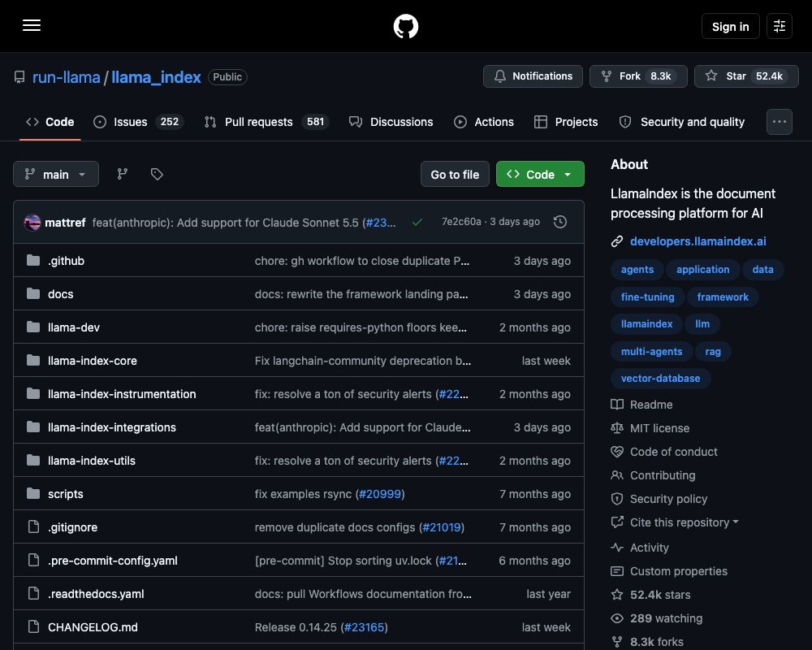Fork the repository
812x650 pixels.
(x=638, y=76)
